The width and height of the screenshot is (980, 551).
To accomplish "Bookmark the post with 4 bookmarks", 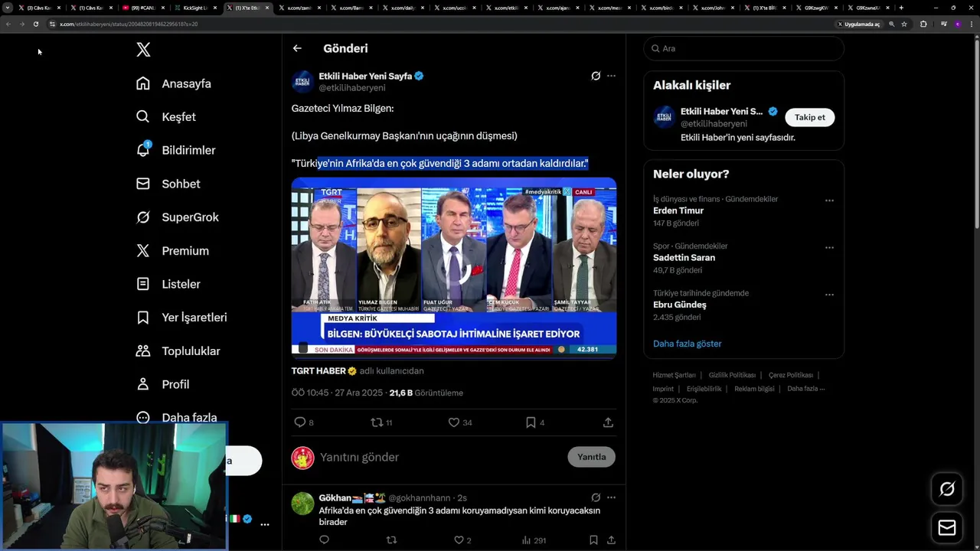I will point(534,422).
